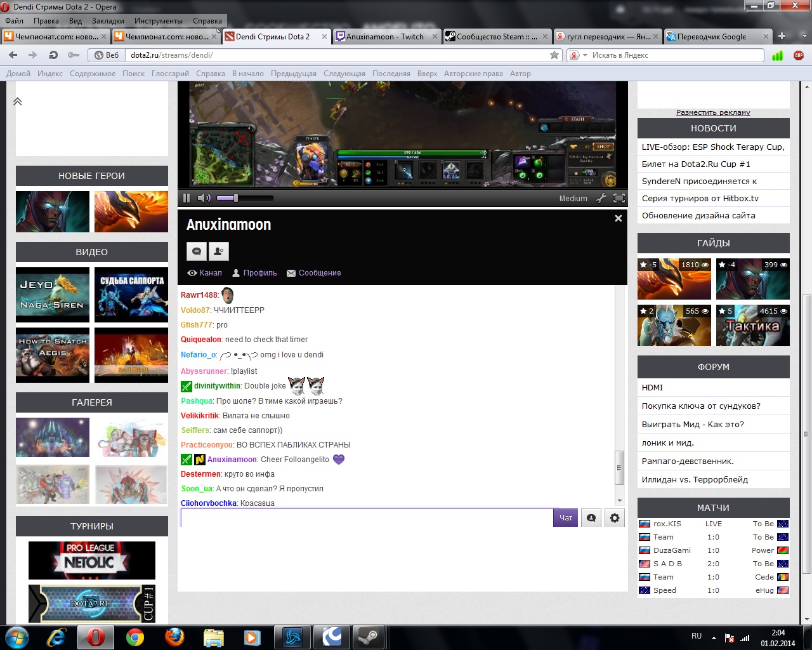812x650 pixels.
Task: Open the Канал link
Action: 205,273
